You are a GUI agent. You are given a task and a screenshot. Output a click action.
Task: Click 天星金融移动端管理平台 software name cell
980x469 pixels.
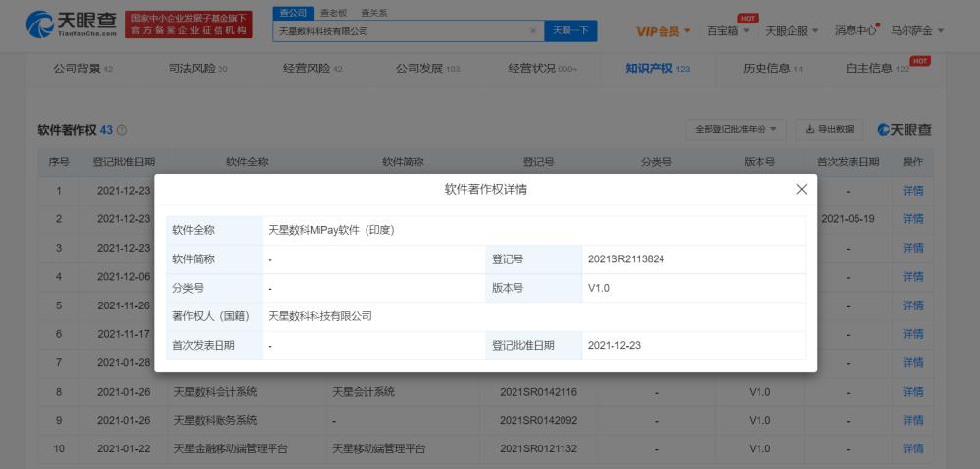(231, 448)
